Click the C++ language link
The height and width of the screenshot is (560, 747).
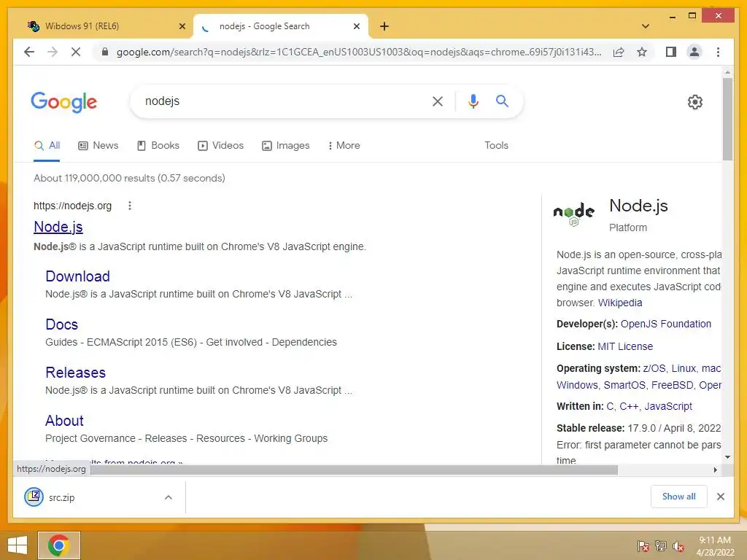pos(629,407)
